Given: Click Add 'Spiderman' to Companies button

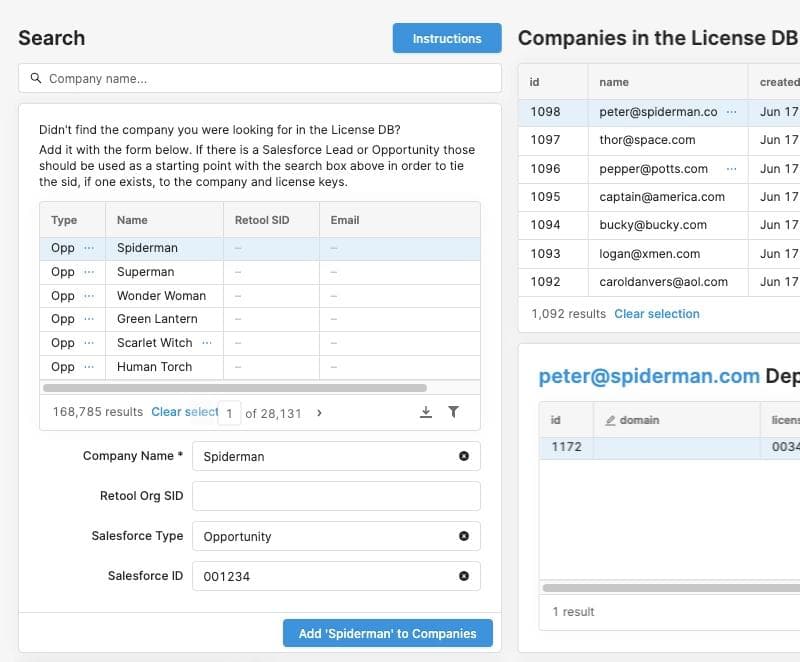Looking at the screenshot, I should click(387, 633).
